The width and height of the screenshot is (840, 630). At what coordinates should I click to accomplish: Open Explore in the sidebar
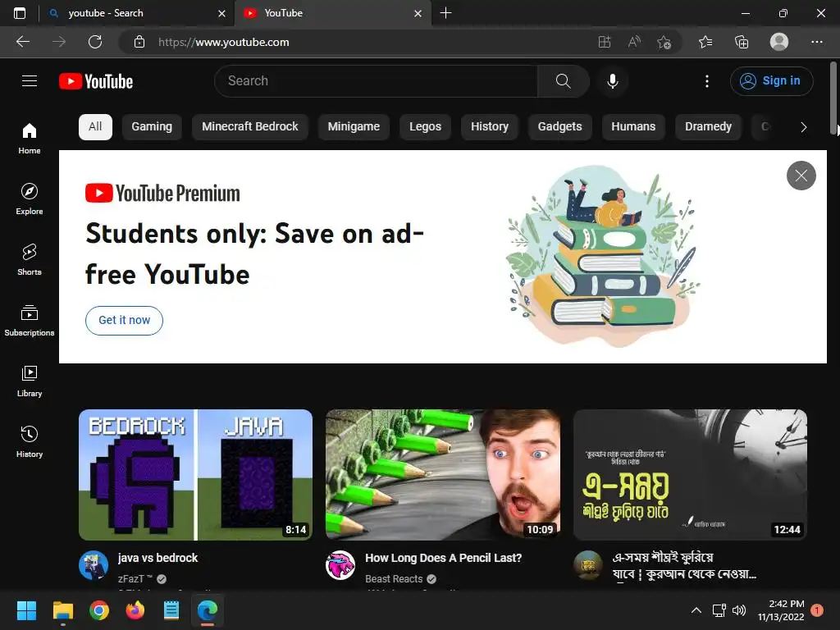(x=30, y=199)
